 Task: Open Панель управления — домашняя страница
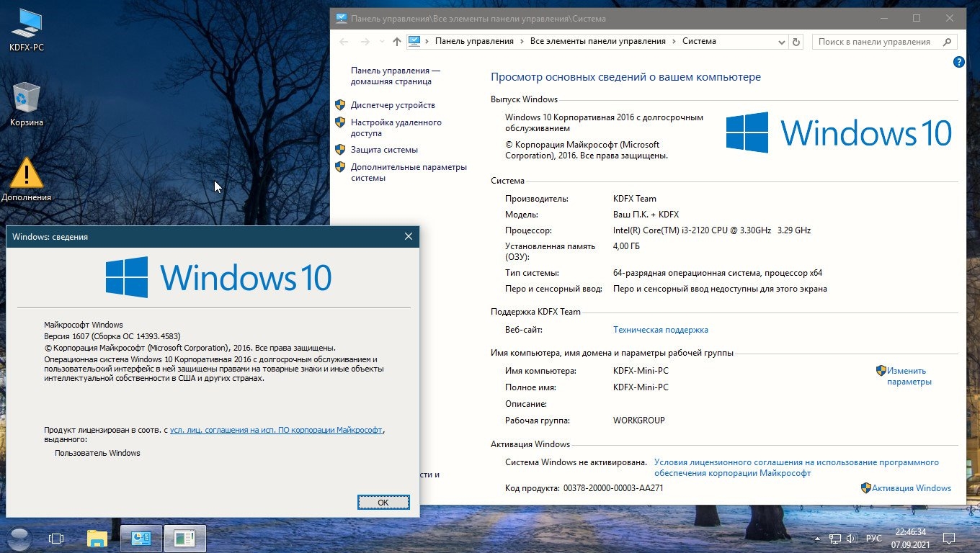tap(396, 76)
